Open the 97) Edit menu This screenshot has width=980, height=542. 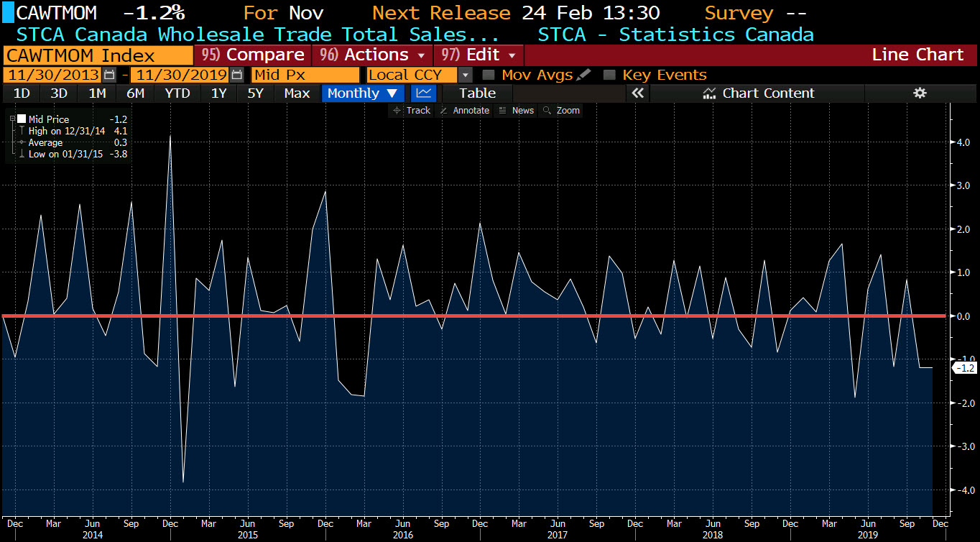click(x=479, y=55)
